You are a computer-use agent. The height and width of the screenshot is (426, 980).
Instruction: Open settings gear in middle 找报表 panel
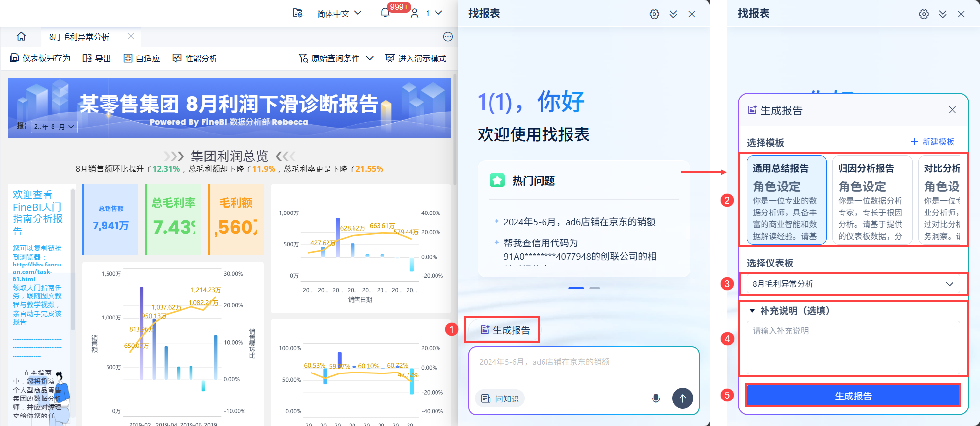coord(654,14)
